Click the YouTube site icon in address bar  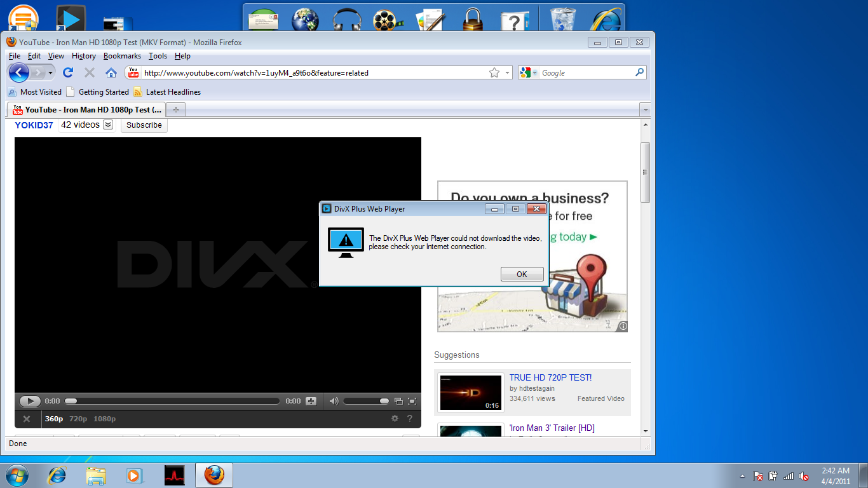pos(133,72)
